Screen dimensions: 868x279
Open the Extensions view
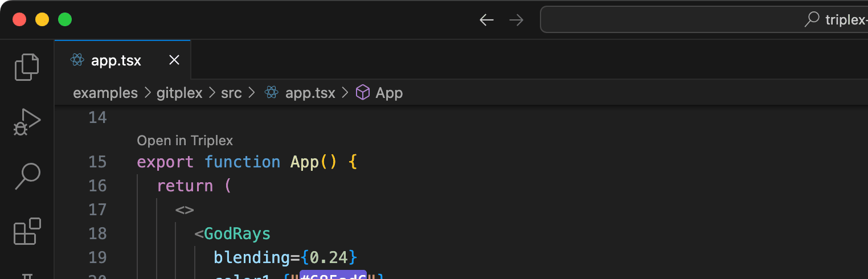[27, 231]
